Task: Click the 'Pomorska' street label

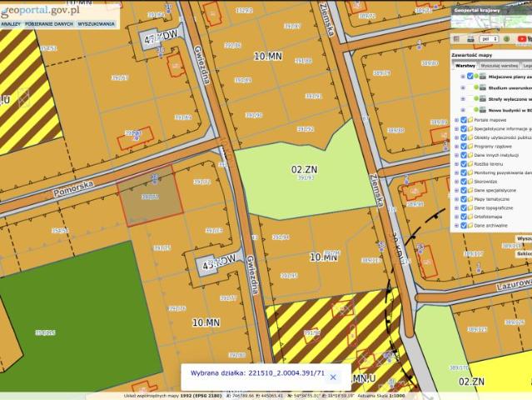Action: (73, 189)
